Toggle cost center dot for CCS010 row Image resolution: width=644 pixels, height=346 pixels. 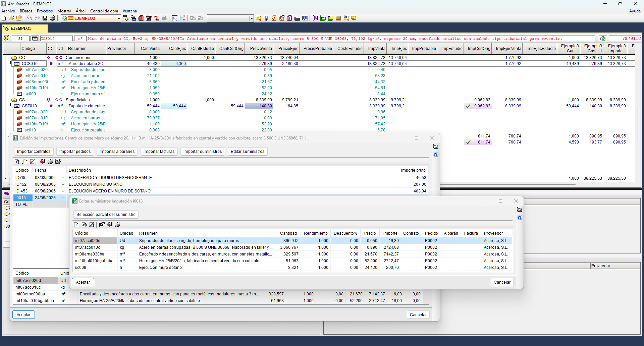(51, 64)
